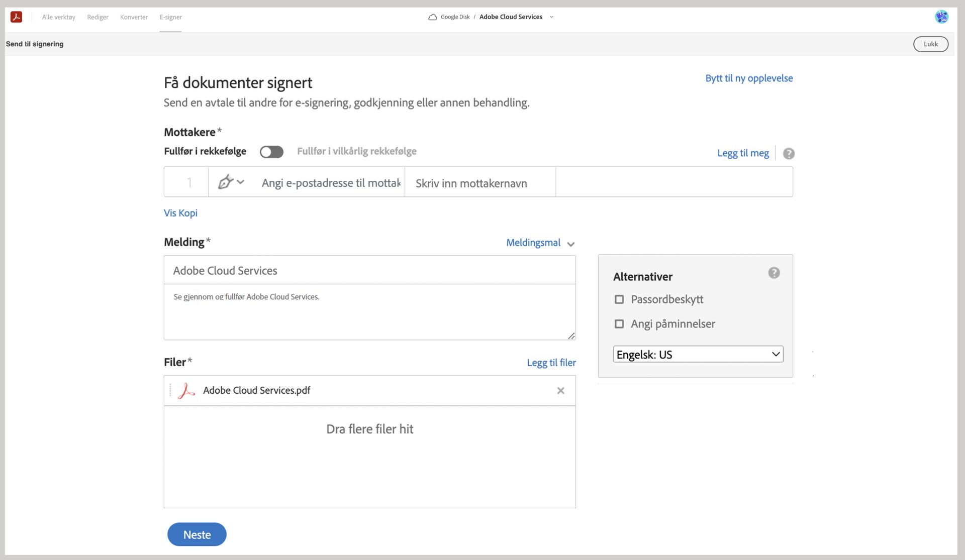
Task: Focus the Skriv inn mottakernavn field
Action: 480,182
